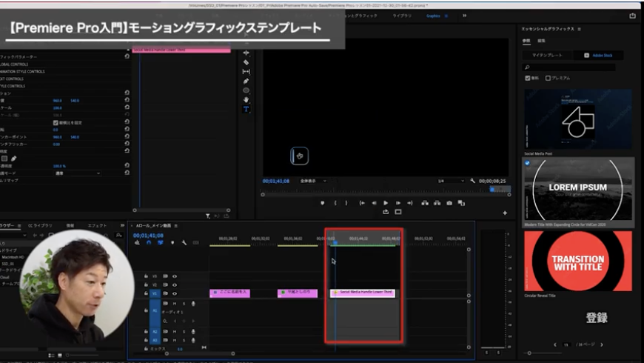Image resolution: width=644 pixels, height=363 pixels.
Task: Click Play in the Program Monitor
Action: click(x=386, y=203)
